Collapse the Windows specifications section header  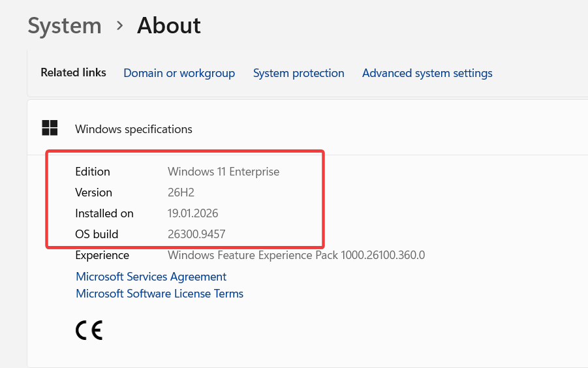point(307,128)
